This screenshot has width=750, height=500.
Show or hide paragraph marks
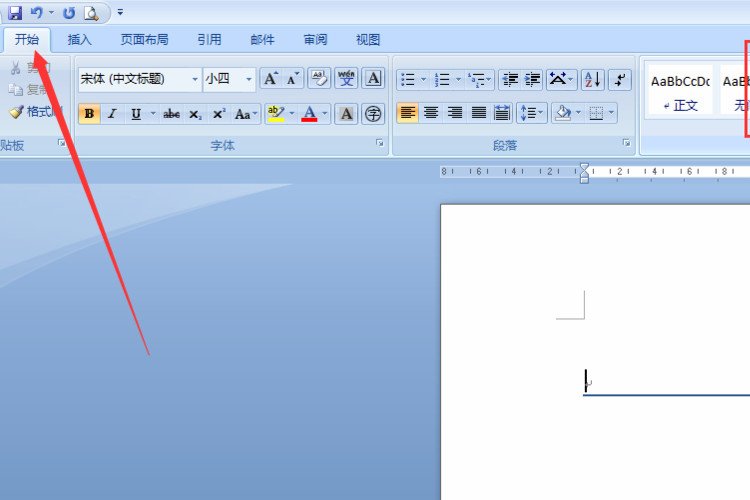pyautogui.click(x=620, y=79)
